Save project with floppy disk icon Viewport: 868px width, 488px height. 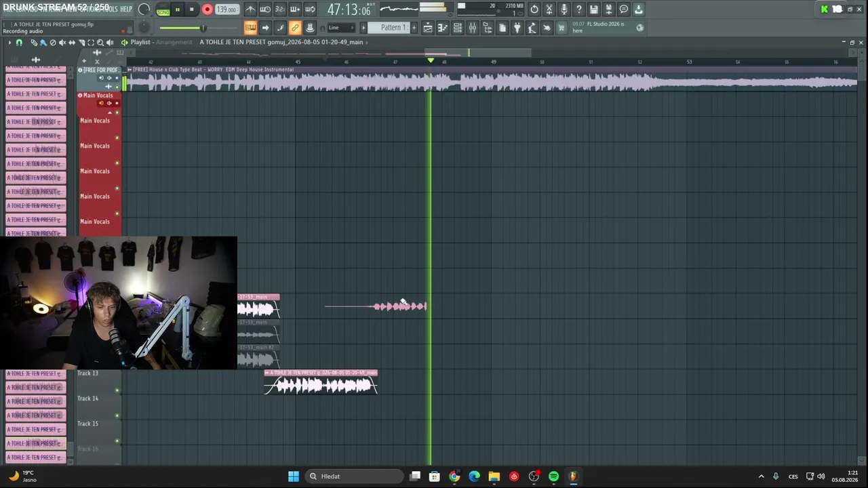click(x=594, y=9)
